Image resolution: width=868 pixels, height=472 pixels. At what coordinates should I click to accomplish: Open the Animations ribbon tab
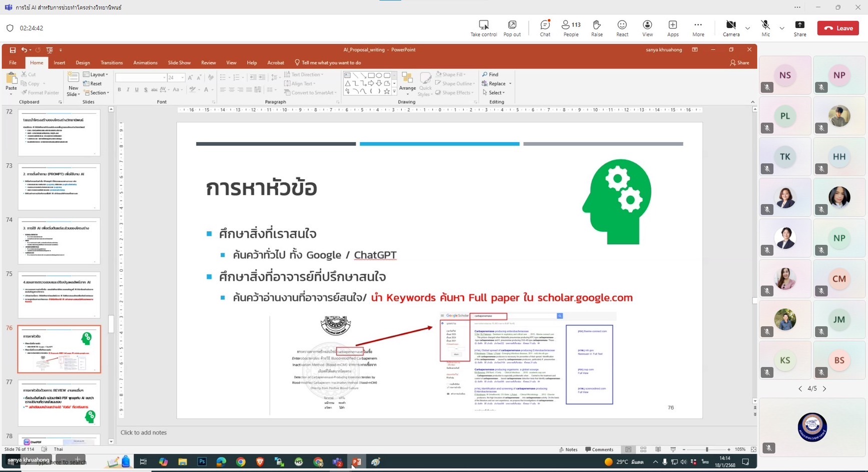click(x=145, y=63)
